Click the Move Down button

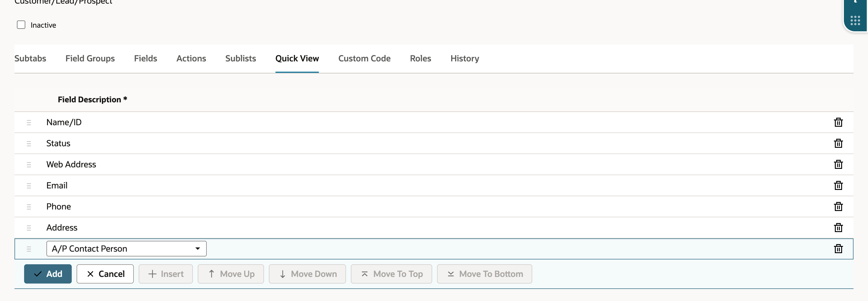click(307, 274)
